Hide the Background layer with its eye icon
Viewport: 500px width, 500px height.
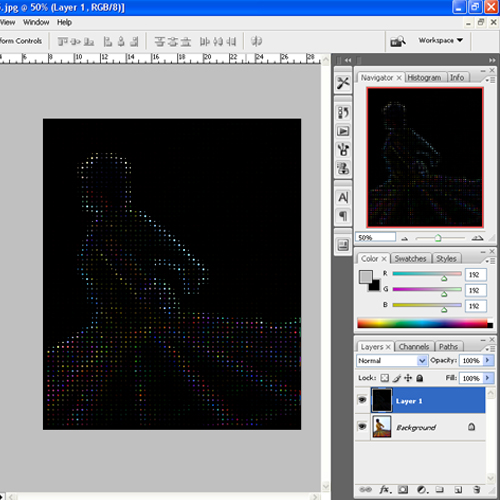click(x=362, y=426)
